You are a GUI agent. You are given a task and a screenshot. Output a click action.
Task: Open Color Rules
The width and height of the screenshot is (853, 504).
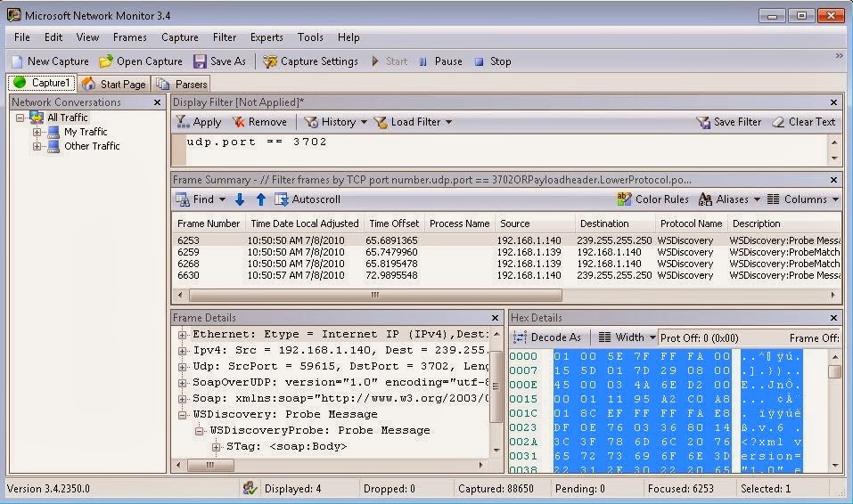point(652,199)
